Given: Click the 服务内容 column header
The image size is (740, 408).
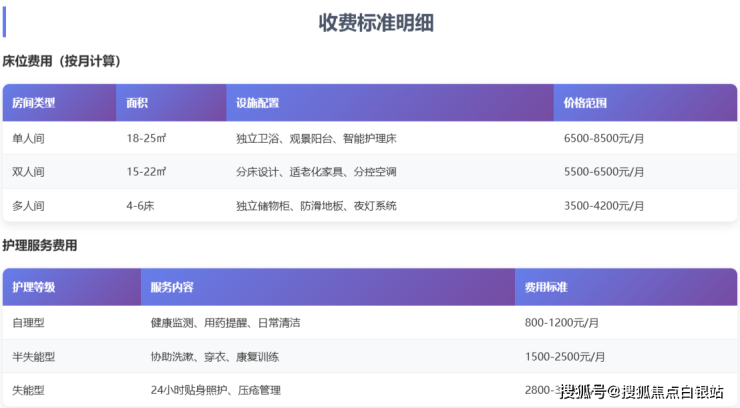Looking at the screenshot, I should point(172,287).
